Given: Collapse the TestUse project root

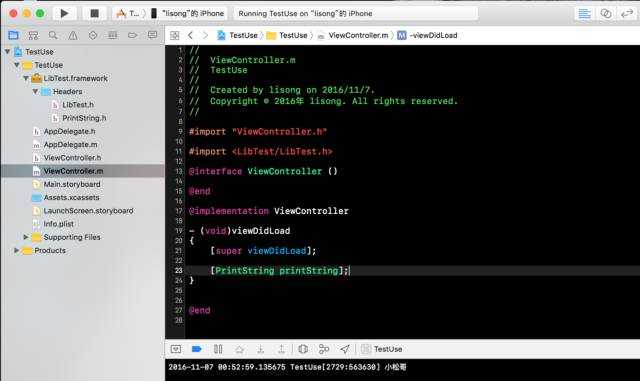Looking at the screenshot, I should (x=7, y=52).
